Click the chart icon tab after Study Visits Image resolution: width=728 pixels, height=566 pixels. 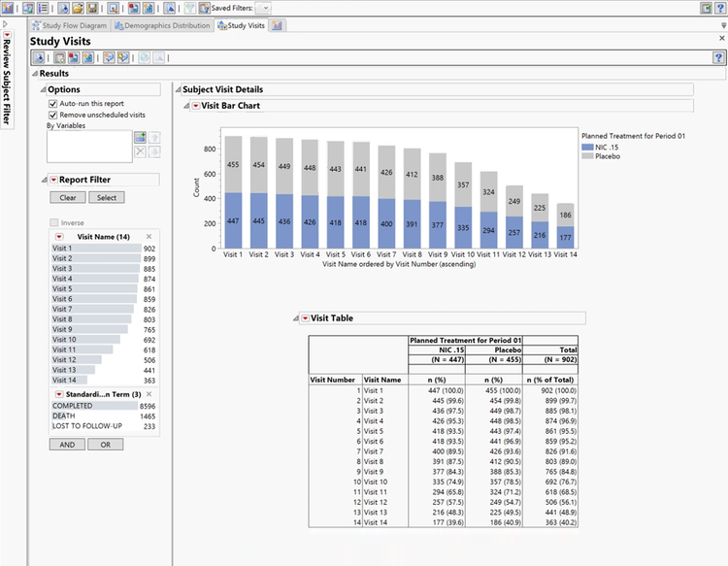278,25
